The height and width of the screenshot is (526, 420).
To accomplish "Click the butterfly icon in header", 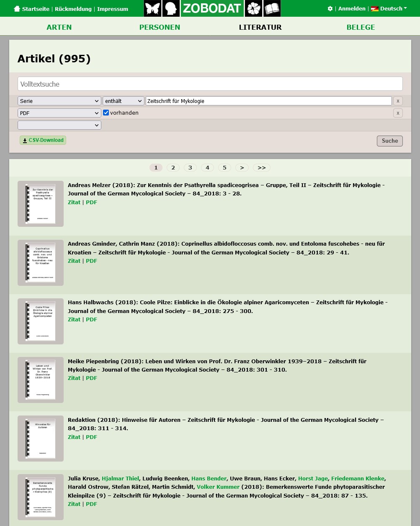I will click(152, 8).
